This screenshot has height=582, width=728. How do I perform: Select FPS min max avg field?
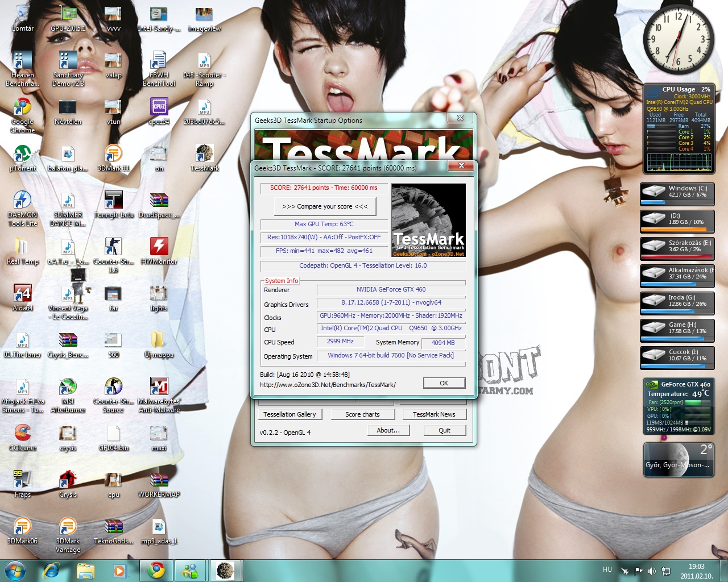(x=324, y=251)
